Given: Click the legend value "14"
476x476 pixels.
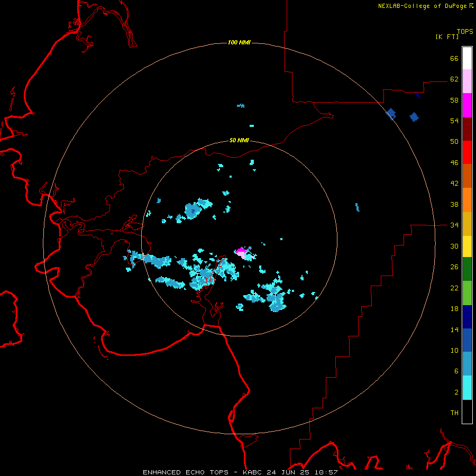Looking at the screenshot, I should [454, 329].
